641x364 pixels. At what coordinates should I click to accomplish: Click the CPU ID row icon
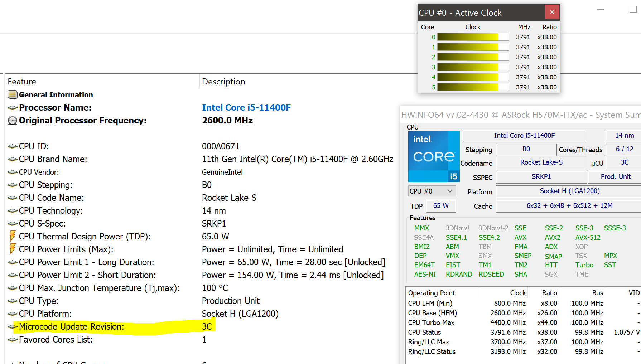click(13, 146)
